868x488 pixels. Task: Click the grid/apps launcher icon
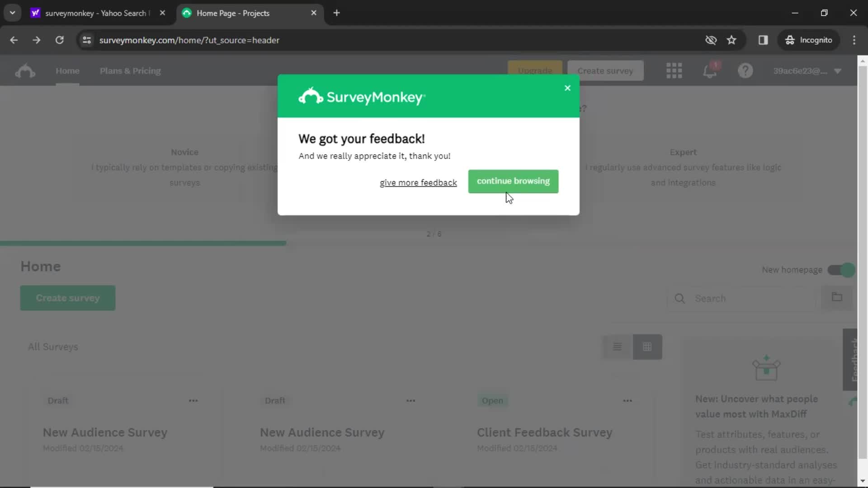(x=674, y=70)
